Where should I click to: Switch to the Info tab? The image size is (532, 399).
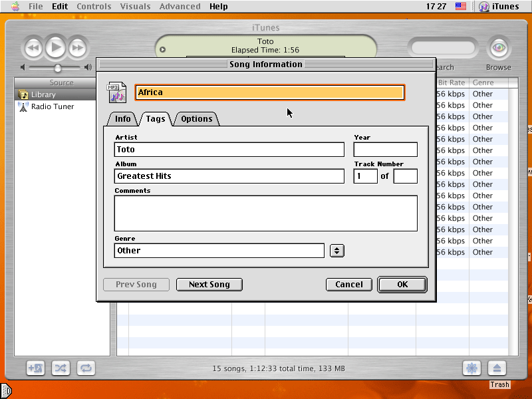(122, 119)
